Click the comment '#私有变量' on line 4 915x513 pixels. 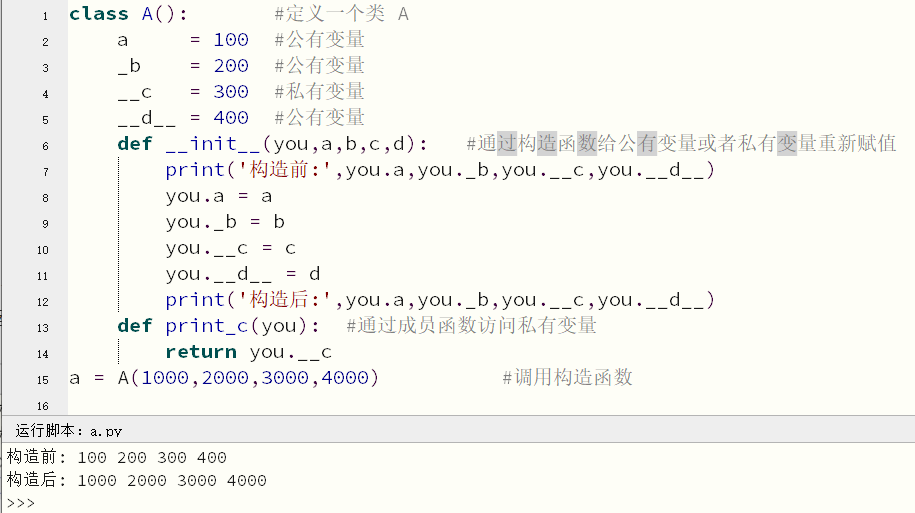click(320, 92)
